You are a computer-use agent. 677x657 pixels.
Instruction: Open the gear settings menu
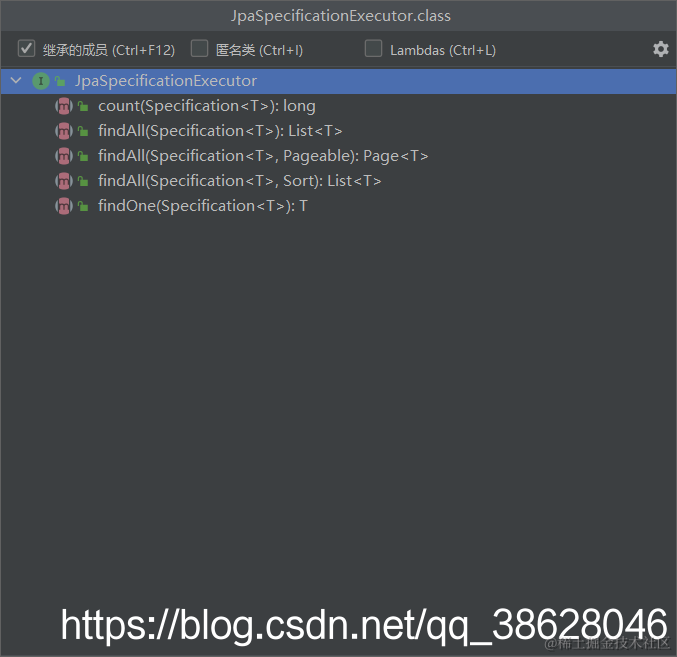tap(661, 49)
